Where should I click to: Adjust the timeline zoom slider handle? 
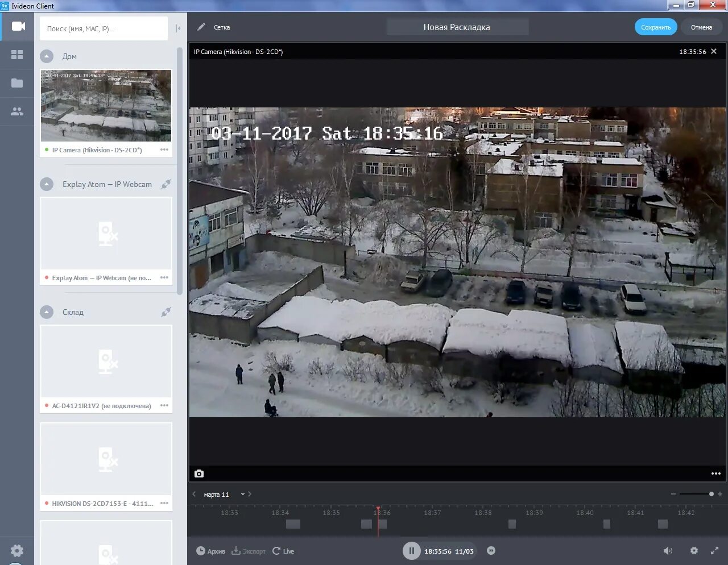711,494
